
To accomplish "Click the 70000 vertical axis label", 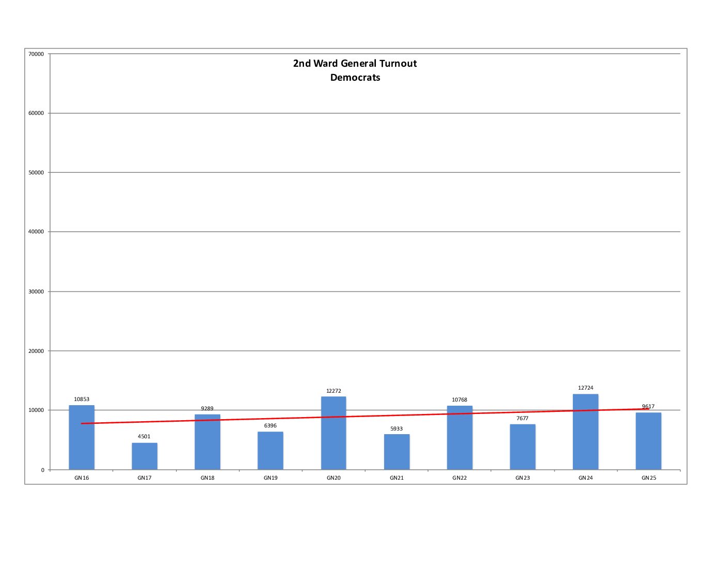I will point(36,54).
